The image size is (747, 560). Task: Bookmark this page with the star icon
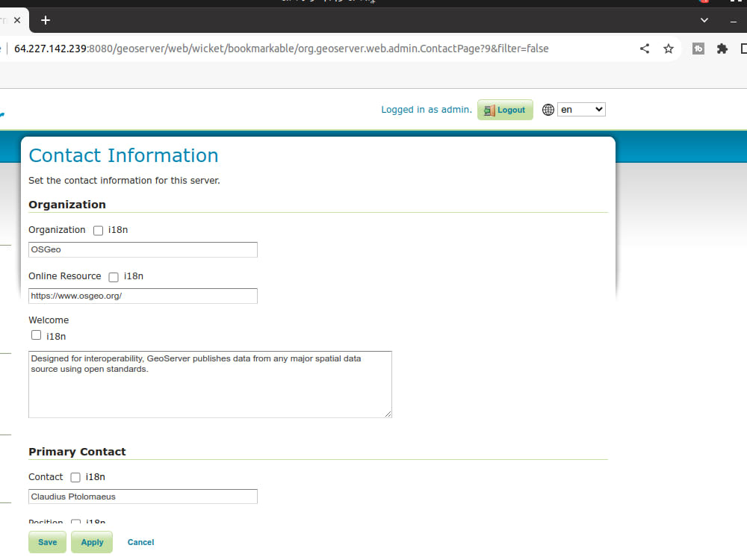pos(669,49)
